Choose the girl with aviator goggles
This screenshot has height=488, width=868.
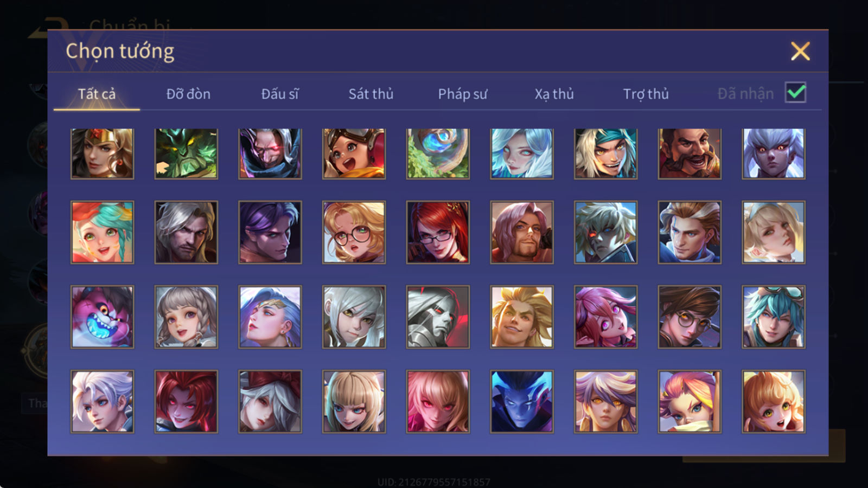pyautogui.click(x=354, y=154)
